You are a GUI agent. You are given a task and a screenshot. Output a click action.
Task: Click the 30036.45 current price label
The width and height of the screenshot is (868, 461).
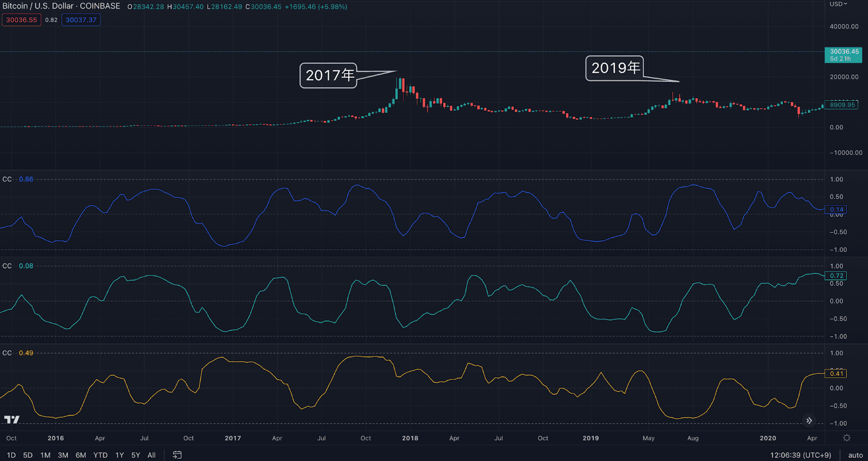point(843,55)
